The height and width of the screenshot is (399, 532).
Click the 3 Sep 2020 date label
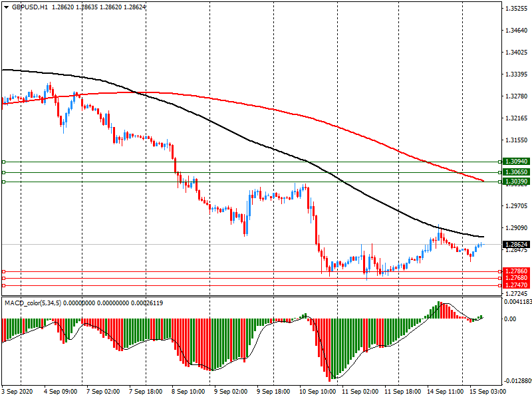(17, 392)
